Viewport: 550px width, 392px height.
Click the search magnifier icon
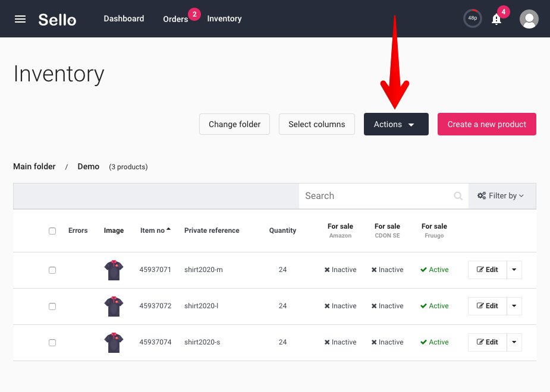point(458,196)
